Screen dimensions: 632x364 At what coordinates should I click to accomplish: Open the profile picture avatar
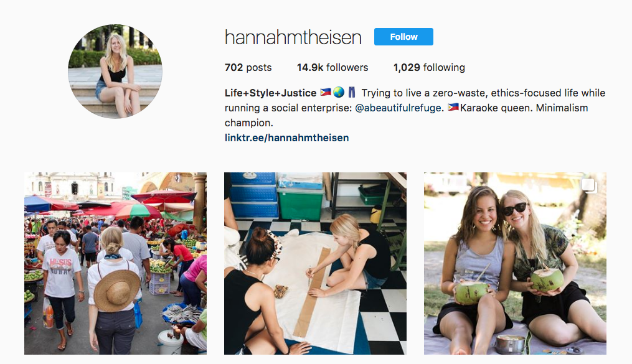coord(115,72)
